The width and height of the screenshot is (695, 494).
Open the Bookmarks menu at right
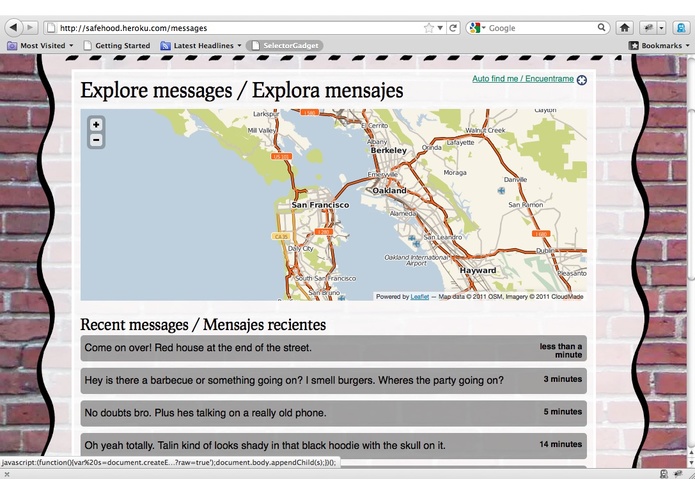pyautogui.click(x=659, y=45)
